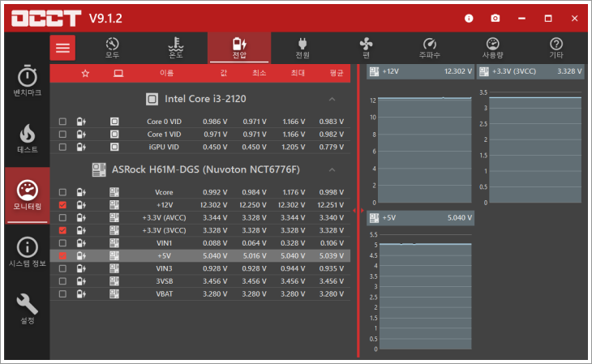This screenshot has height=364, width=592.
Task: Open 시스템 정보 system info section
Action: click(28, 252)
